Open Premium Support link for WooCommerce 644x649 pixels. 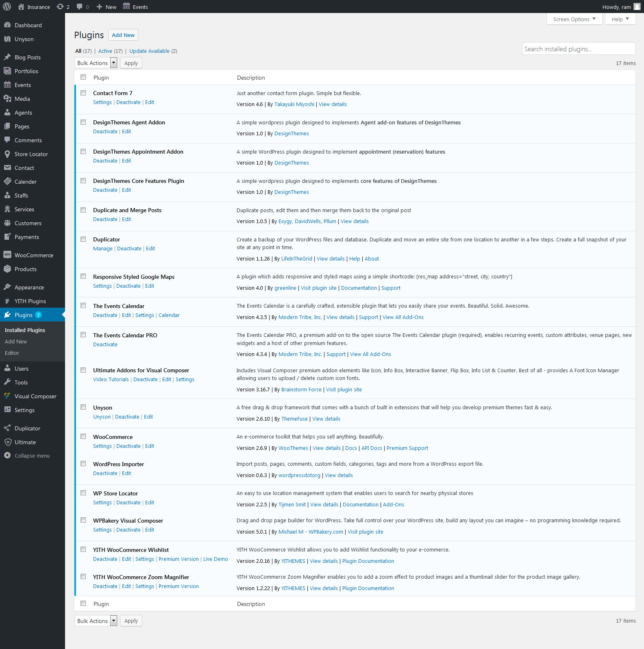407,448
